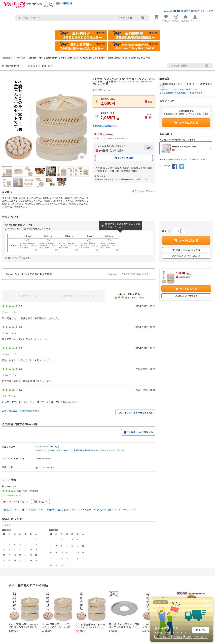This screenshot has width=215, height=644.
Task: Click the 新規取得 ID link
Action: (x=67, y=4)
